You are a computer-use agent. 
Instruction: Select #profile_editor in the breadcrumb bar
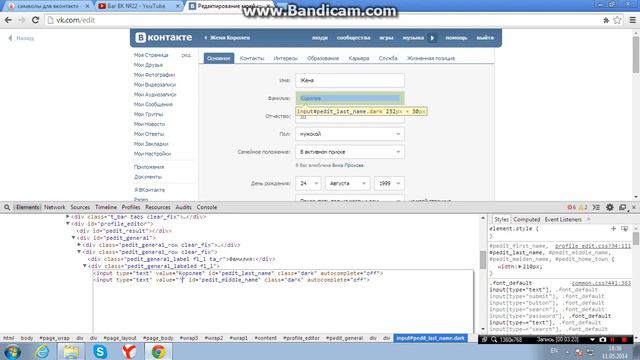[301, 338]
